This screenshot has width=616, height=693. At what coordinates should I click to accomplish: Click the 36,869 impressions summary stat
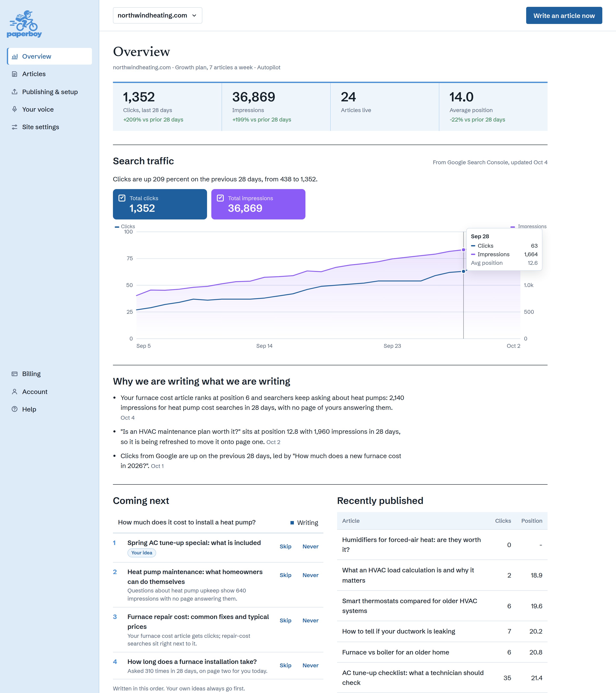(276, 107)
